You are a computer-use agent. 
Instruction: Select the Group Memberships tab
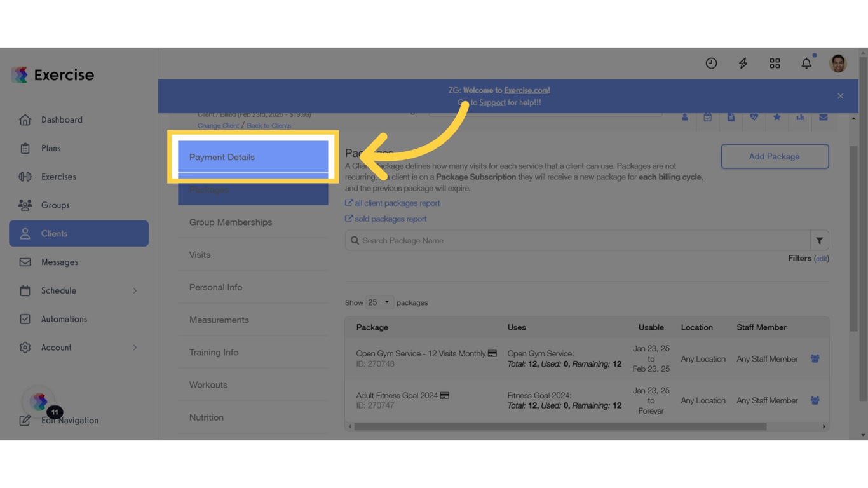click(x=230, y=222)
